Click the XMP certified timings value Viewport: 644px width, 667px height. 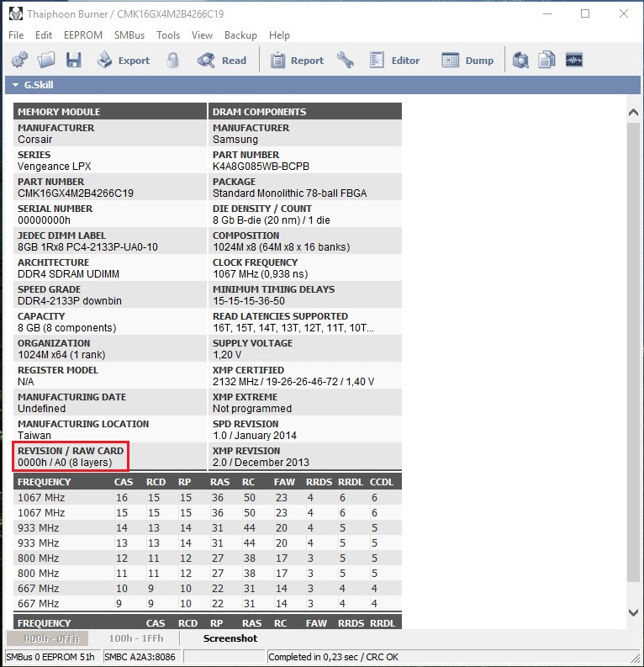click(293, 382)
